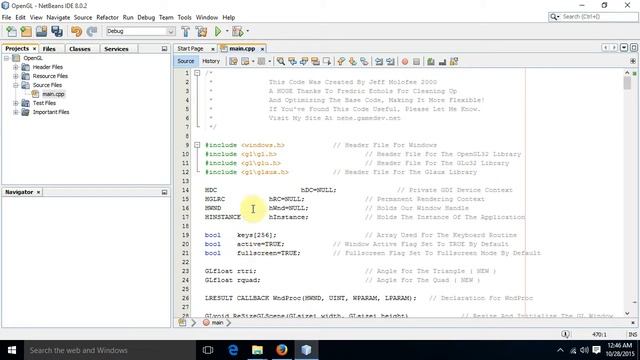This screenshot has height=360, width=640.
Task: Select main.cpp in the project tree
Action: tap(53, 94)
